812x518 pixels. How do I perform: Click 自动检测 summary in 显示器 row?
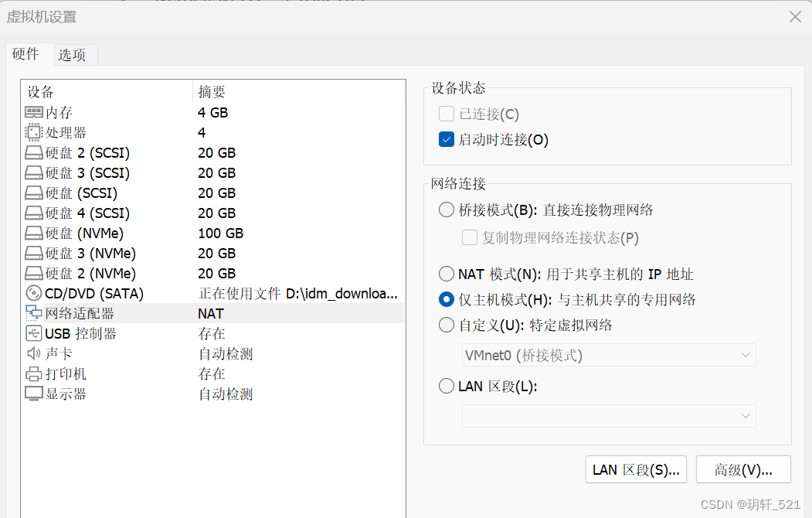click(226, 394)
